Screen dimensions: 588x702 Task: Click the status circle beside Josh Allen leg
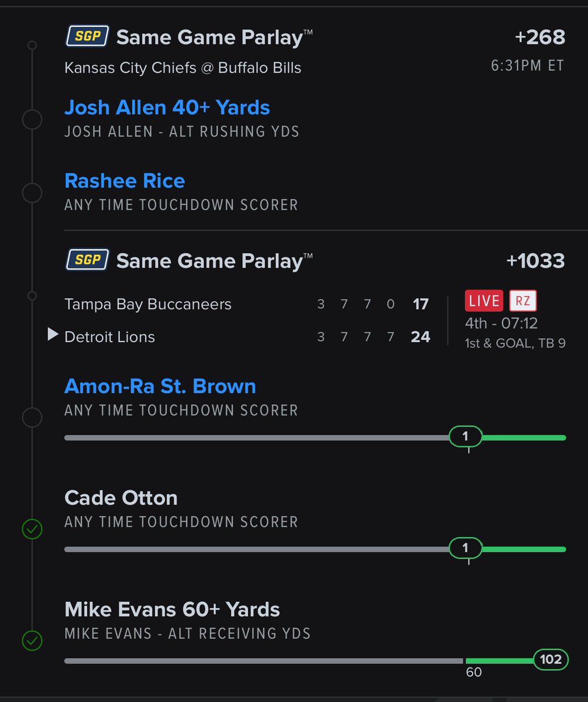point(32,119)
